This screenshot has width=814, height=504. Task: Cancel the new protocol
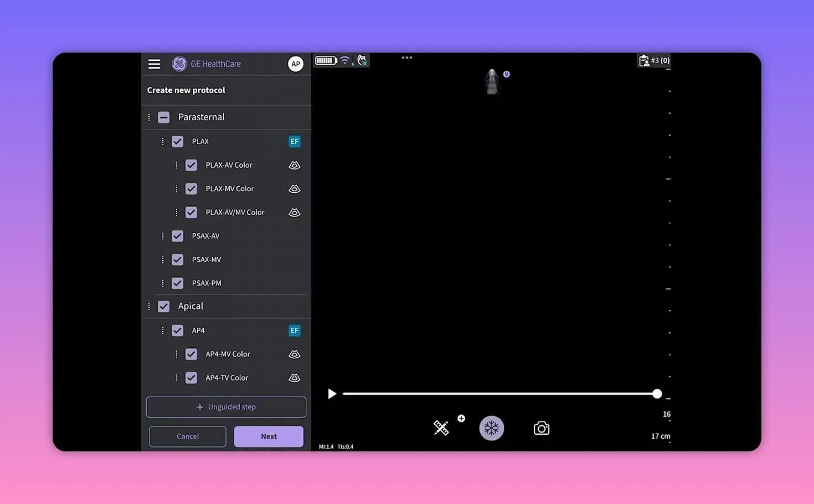(188, 436)
